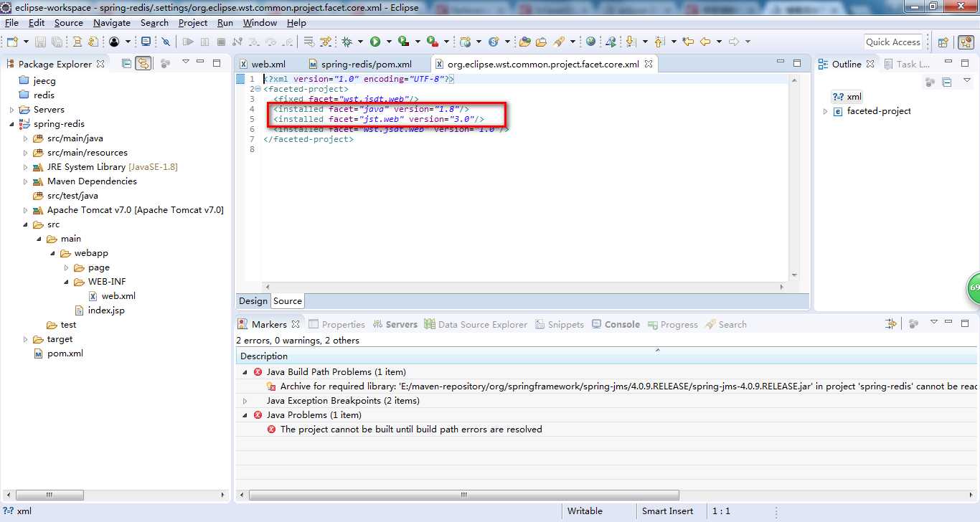Expand the Servers project node
980x522 pixels.
click(11, 110)
